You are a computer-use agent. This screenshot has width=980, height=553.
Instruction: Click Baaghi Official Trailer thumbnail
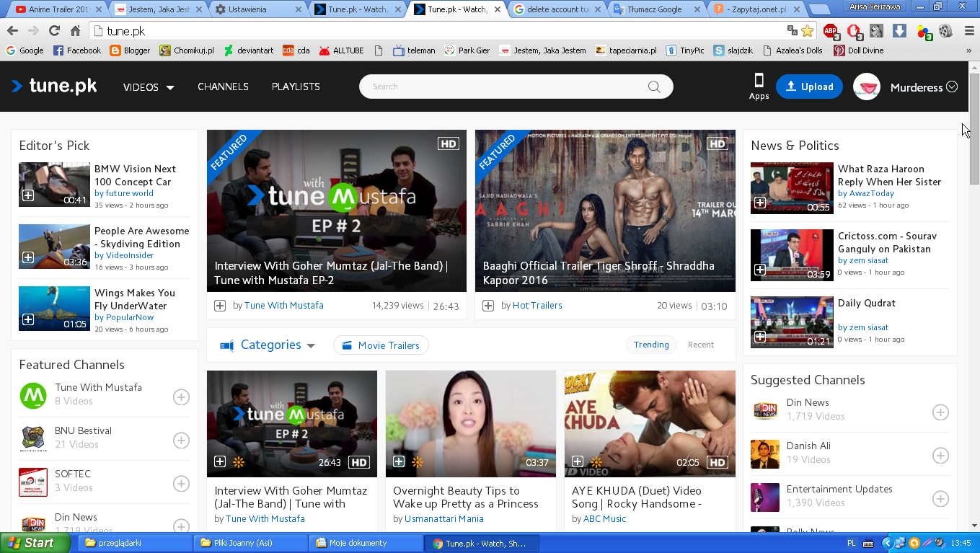(x=605, y=211)
